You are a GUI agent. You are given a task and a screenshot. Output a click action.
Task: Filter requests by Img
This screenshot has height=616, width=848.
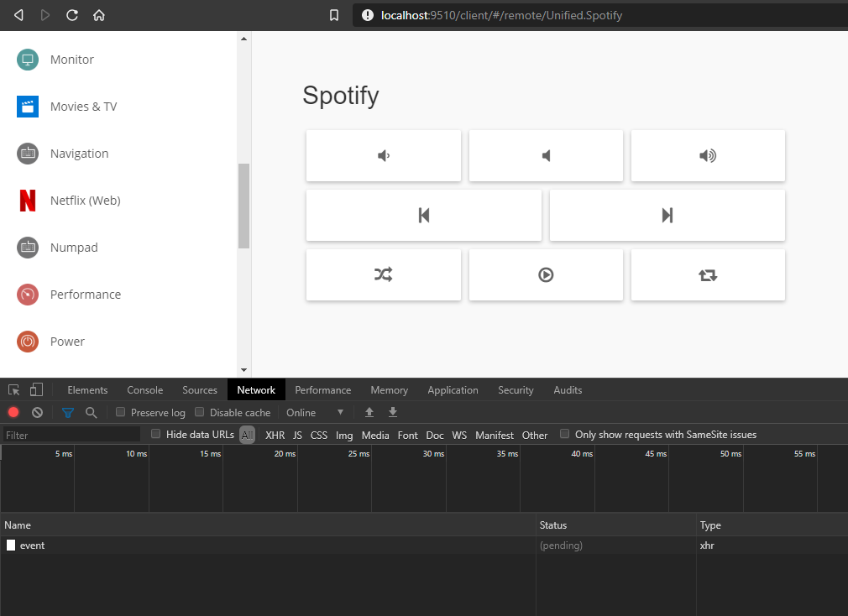coord(344,435)
